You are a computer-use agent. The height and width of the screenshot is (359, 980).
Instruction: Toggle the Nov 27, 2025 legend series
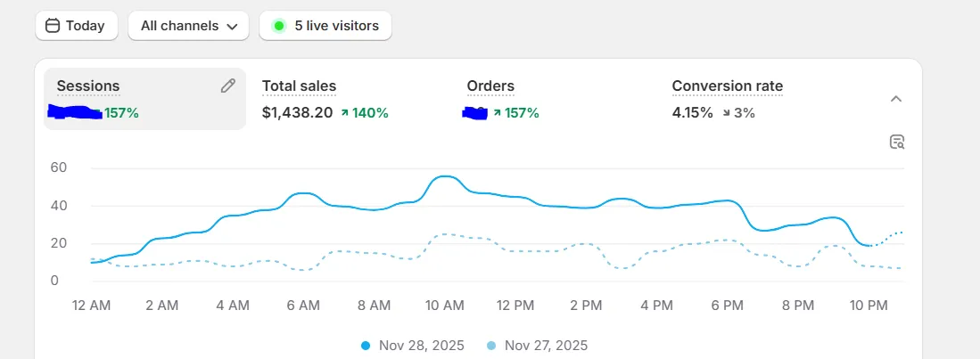pyautogui.click(x=538, y=346)
